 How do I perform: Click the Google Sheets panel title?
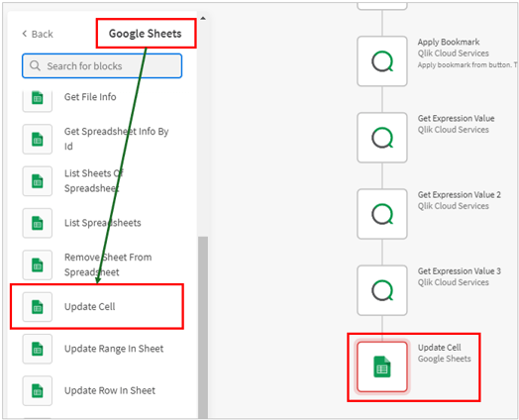[x=145, y=34]
